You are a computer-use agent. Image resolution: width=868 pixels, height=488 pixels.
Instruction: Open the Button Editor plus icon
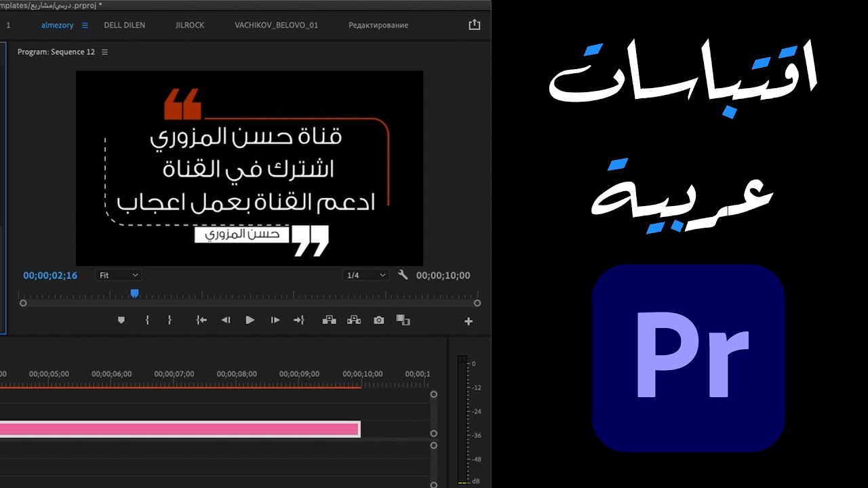point(469,321)
